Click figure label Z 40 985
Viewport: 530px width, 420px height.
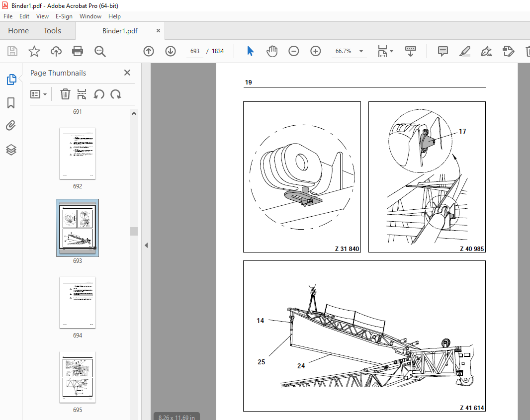tap(472, 249)
